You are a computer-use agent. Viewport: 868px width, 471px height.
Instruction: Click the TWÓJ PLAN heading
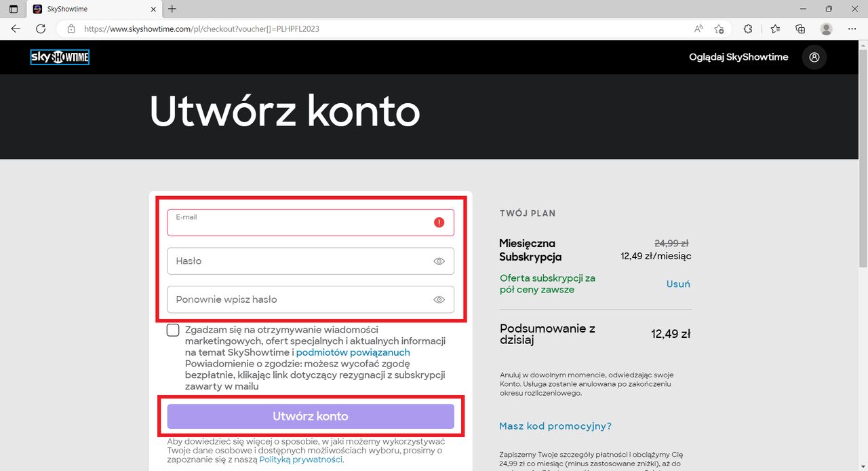(528, 213)
